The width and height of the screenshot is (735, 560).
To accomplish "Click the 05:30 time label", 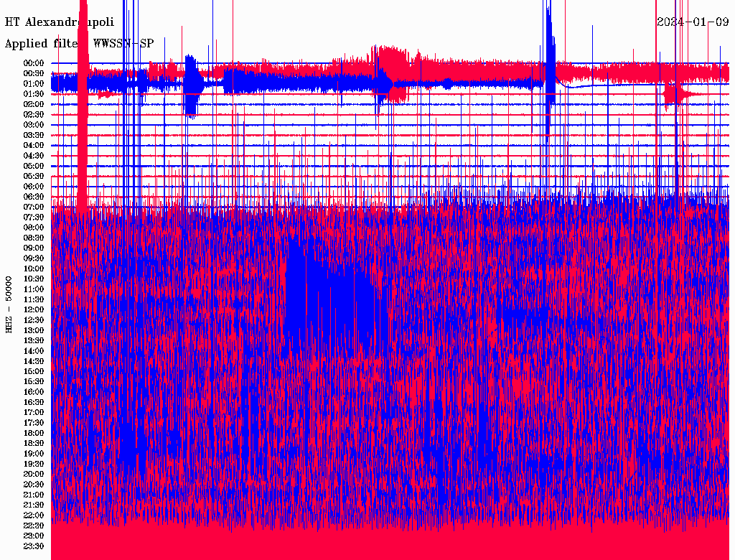I will pos(34,177).
